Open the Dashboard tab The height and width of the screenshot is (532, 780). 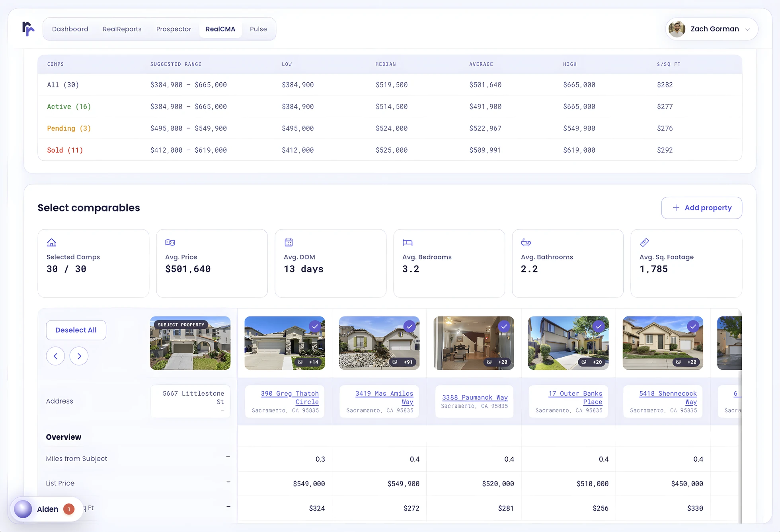[70, 29]
